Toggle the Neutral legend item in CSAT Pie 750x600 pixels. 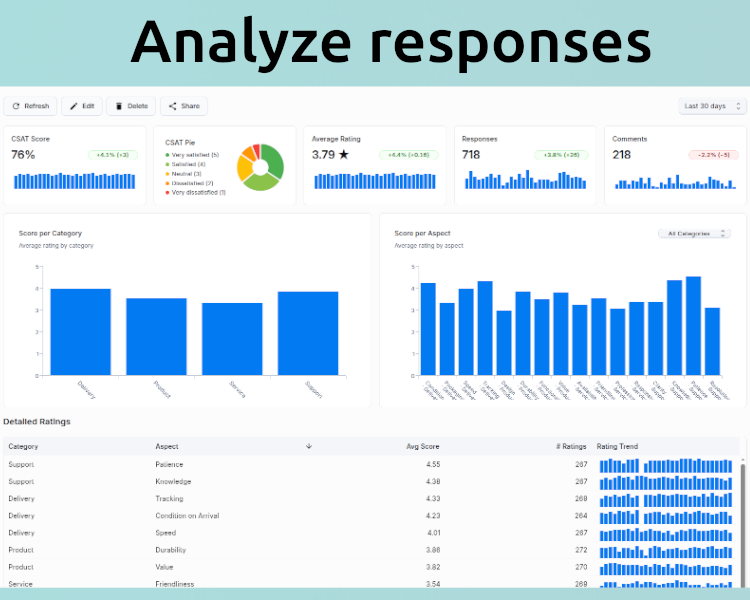(x=186, y=174)
